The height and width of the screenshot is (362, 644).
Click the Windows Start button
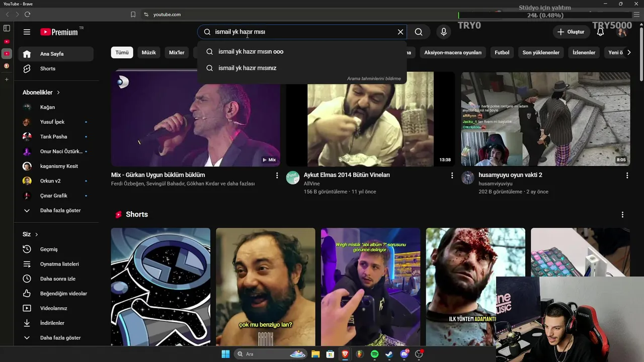click(x=225, y=354)
